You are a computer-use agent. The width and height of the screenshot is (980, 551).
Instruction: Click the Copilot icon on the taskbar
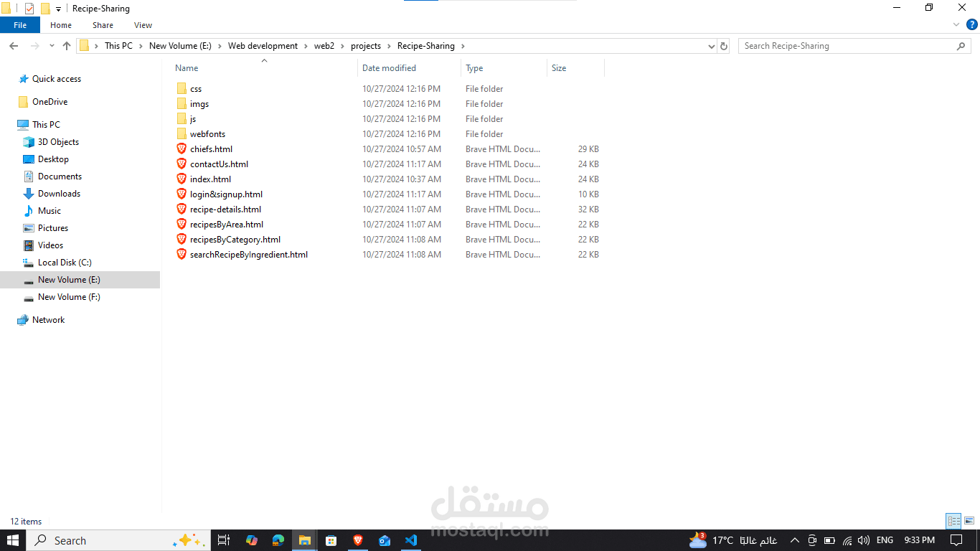(x=251, y=540)
